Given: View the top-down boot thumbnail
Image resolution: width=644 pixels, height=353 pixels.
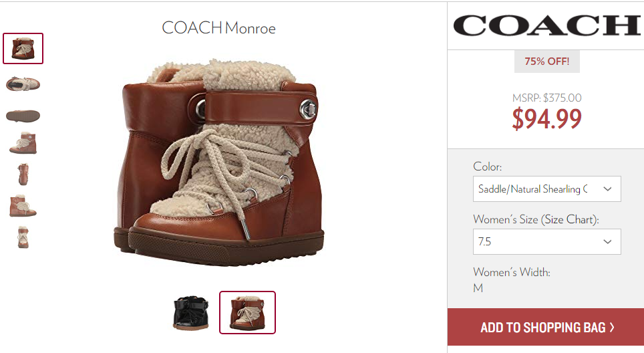Looking at the screenshot, I should coord(23,84).
